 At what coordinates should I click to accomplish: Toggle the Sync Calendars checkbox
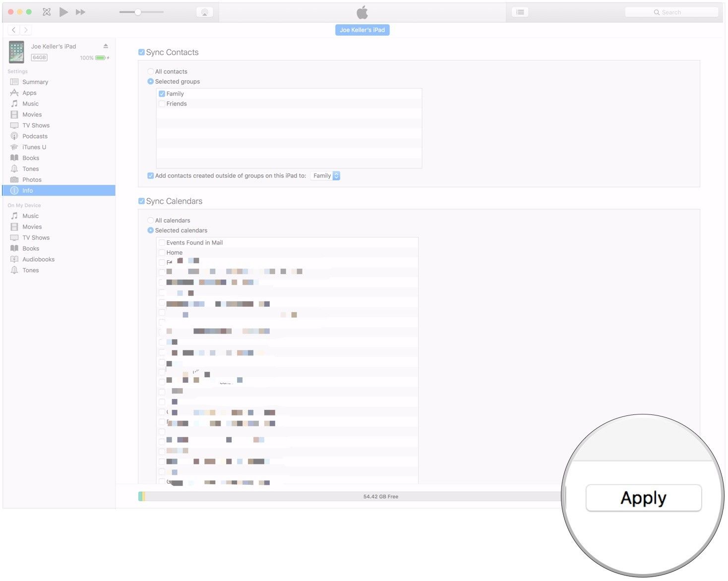click(142, 201)
